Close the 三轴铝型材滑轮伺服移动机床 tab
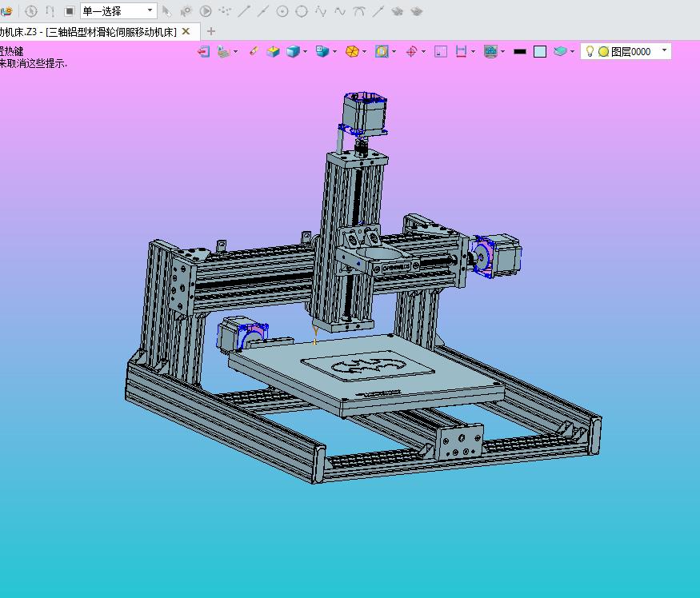 [186, 32]
